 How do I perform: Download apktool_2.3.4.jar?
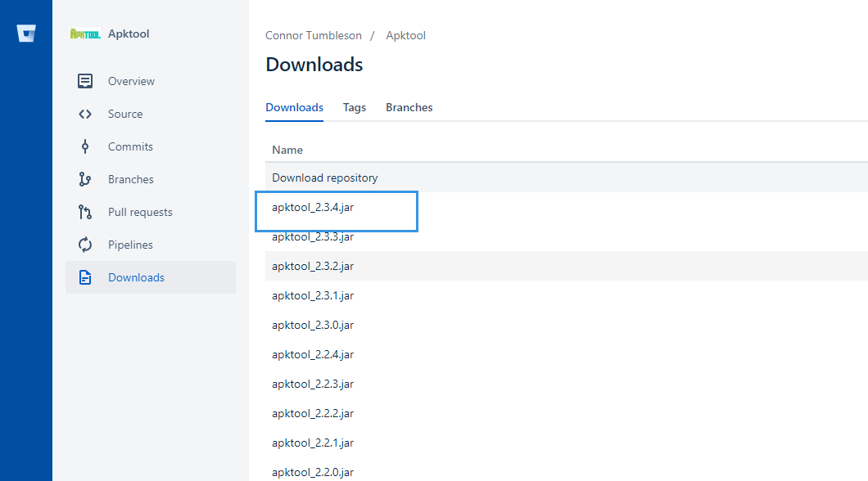313,207
